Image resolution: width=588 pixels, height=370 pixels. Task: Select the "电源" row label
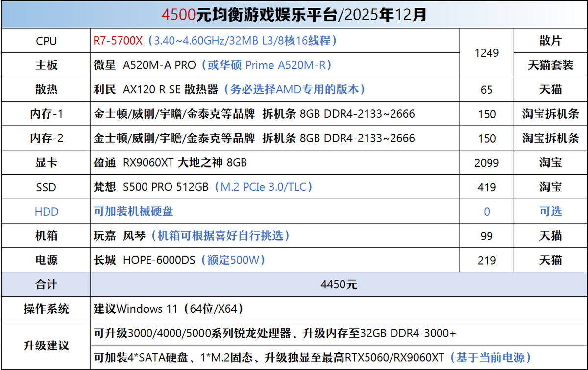[46, 260]
